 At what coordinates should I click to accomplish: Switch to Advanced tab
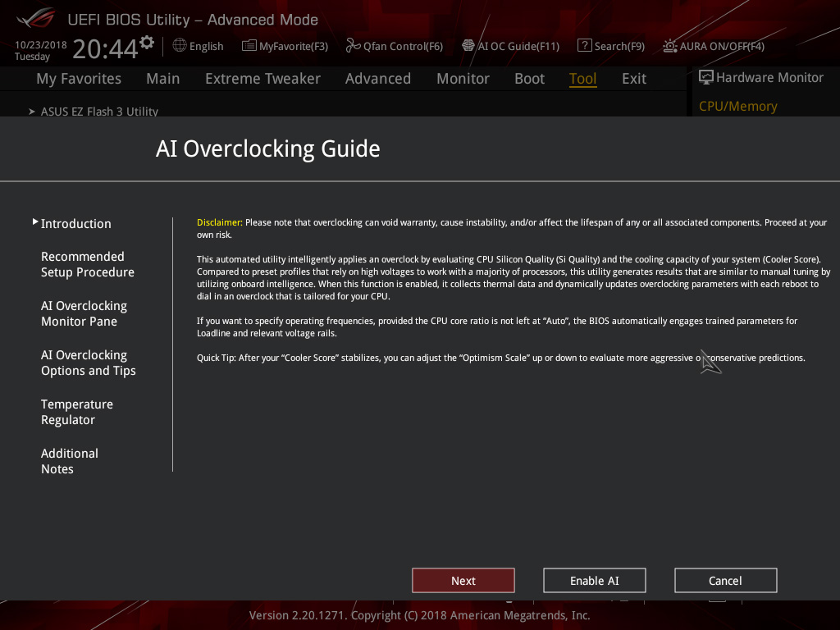[377, 79]
